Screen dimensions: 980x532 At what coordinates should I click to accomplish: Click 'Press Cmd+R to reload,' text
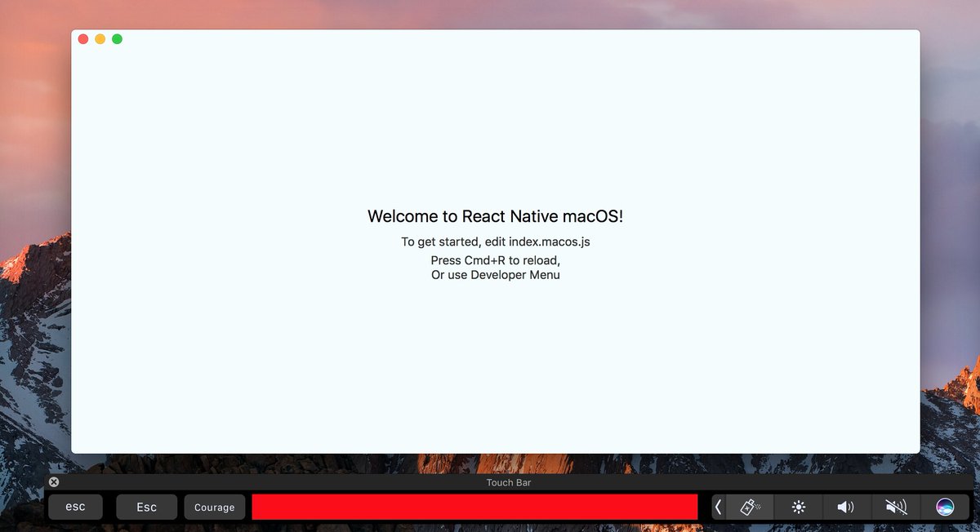[x=496, y=260]
